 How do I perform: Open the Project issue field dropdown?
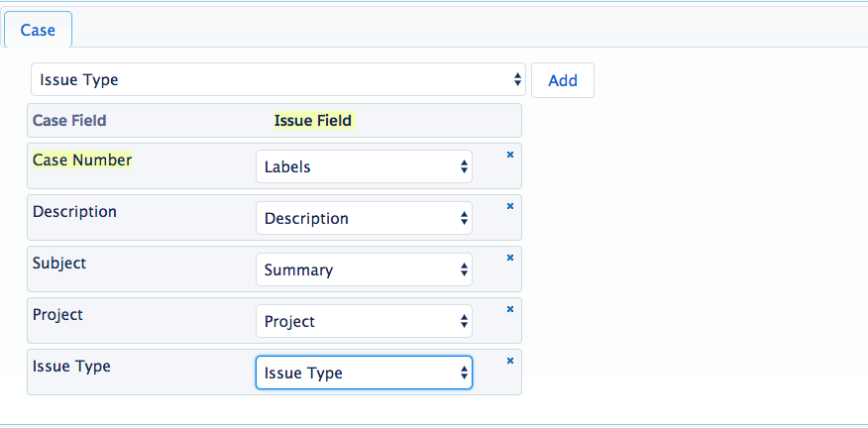coord(364,321)
